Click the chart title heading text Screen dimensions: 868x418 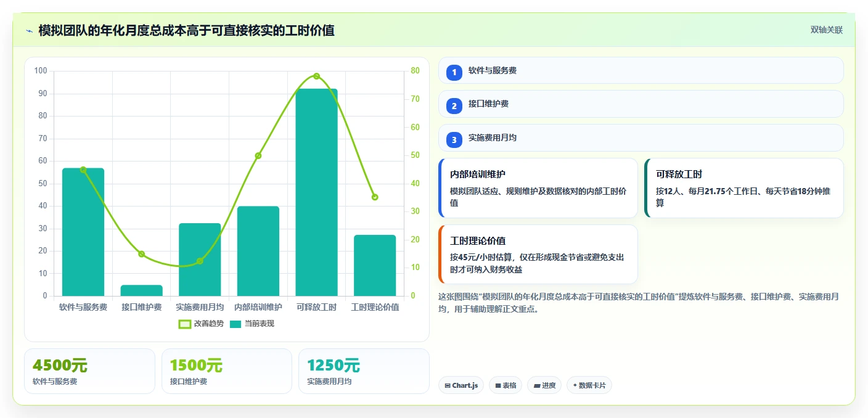pyautogui.click(x=186, y=30)
